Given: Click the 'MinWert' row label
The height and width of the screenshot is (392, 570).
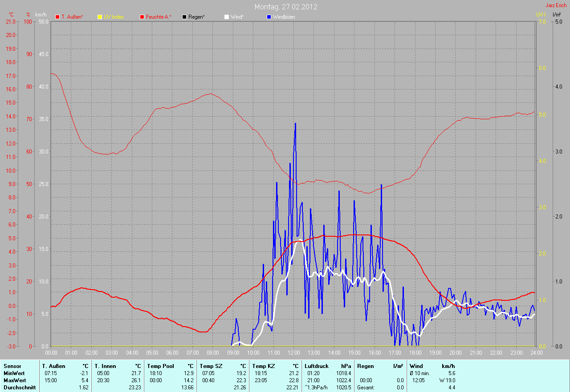Looking at the screenshot, I should click(x=14, y=373).
